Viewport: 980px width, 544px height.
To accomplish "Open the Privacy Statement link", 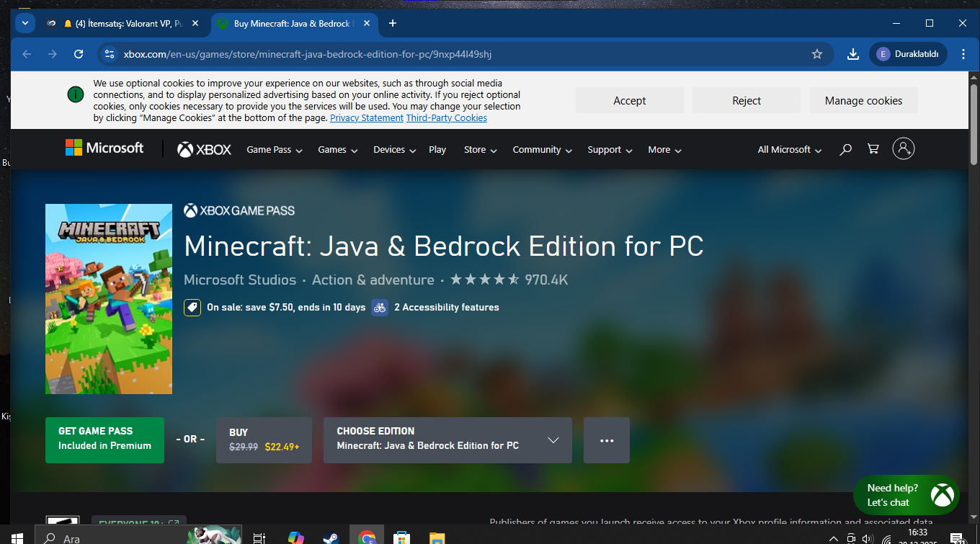I will [367, 118].
